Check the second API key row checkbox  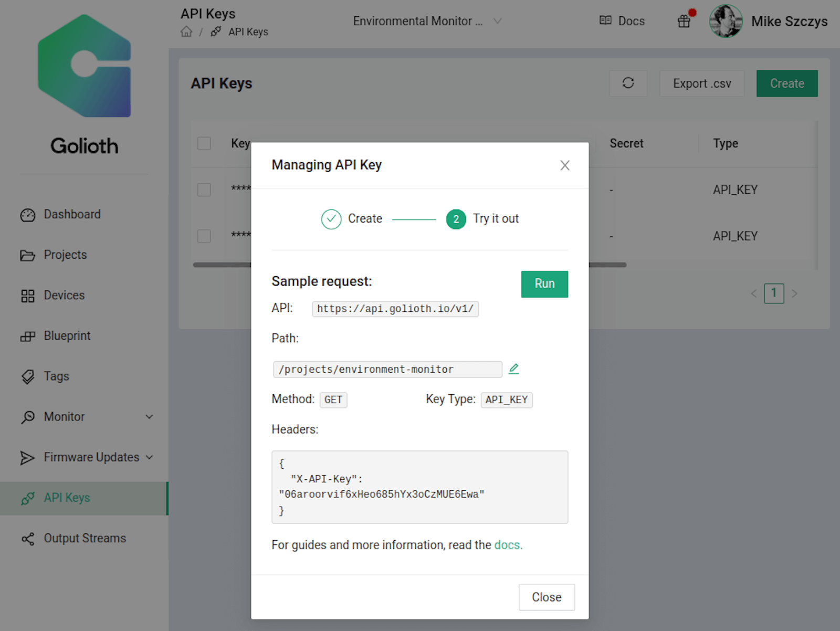pyautogui.click(x=204, y=236)
